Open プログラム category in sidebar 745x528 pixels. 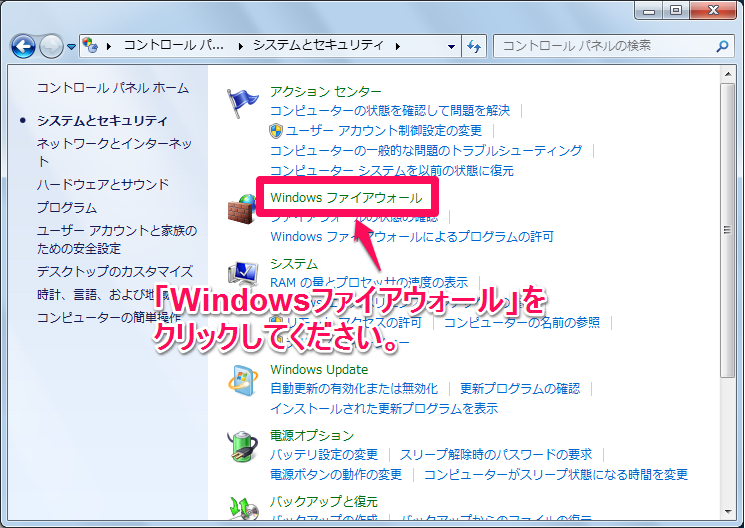pos(67,208)
